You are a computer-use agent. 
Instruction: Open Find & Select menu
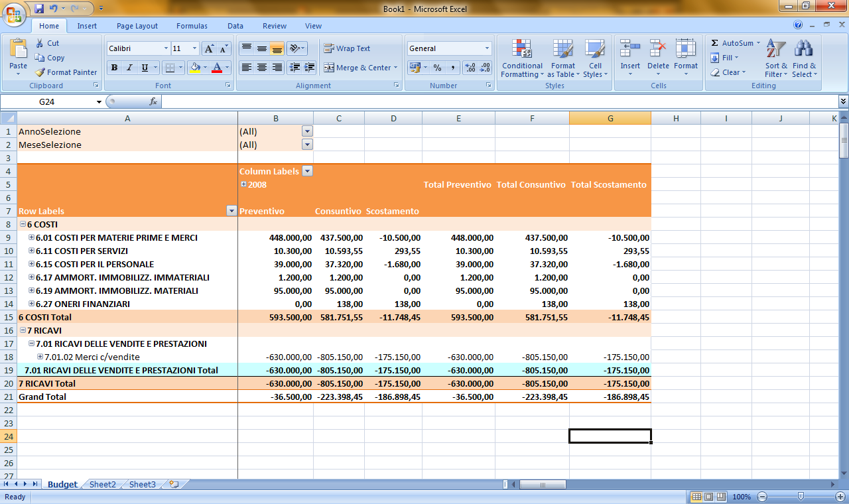pos(804,58)
